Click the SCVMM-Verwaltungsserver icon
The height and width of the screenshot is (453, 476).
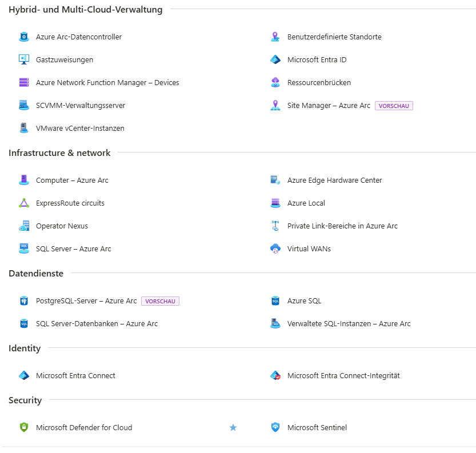tap(23, 105)
